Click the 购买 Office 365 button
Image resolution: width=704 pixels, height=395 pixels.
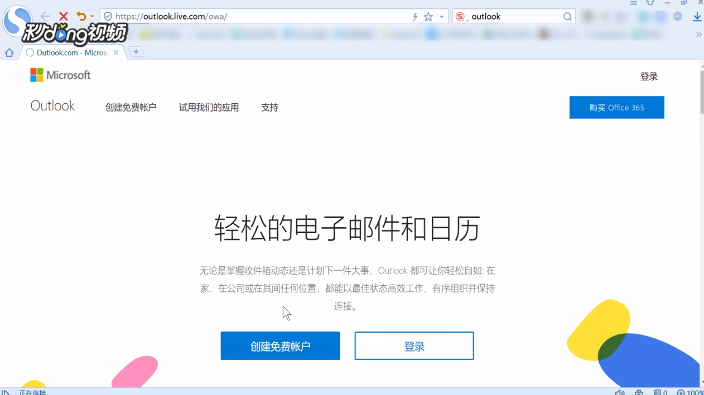coord(616,107)
